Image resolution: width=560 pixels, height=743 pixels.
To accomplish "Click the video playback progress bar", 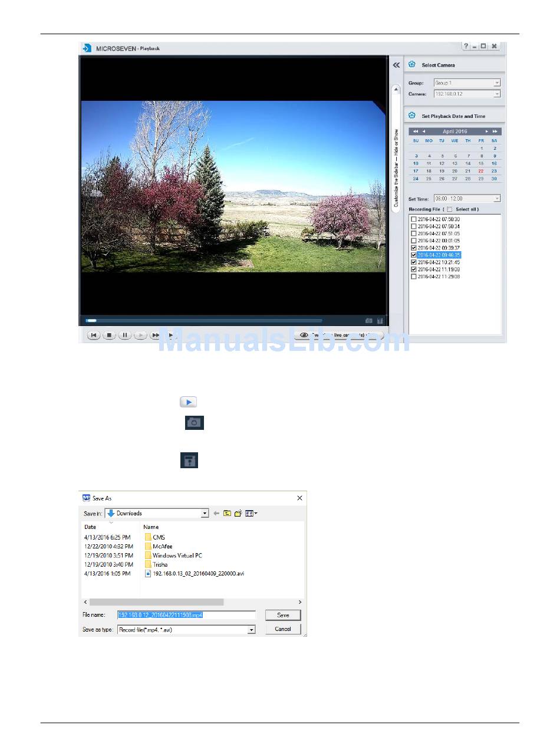I will pyautogui.click(x=203, y=321).
